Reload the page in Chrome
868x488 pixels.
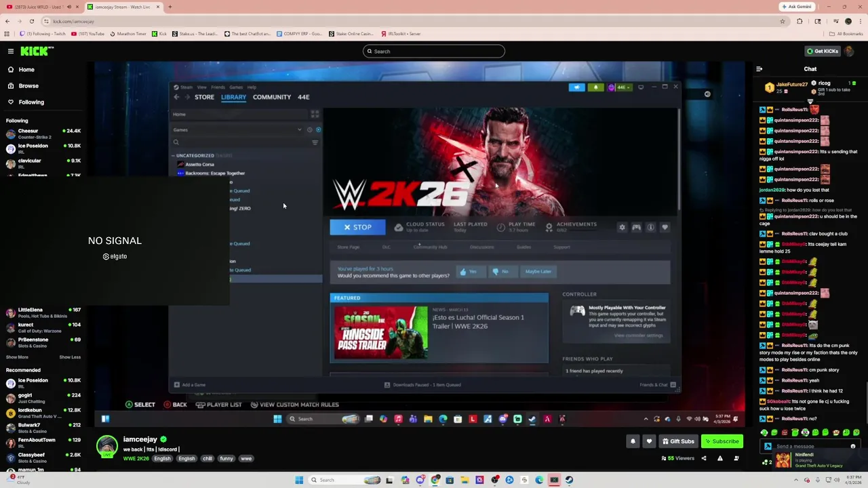31,21
